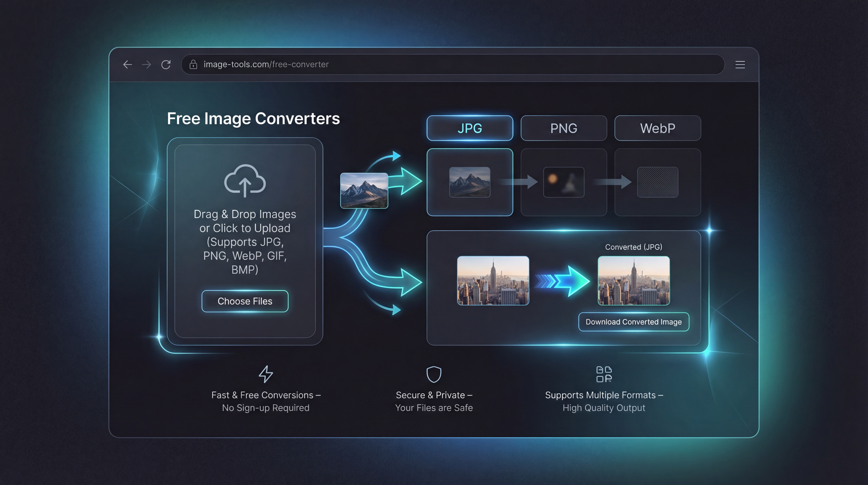Click the Converted (JPG) skyline image

click(x=633, y=281)
